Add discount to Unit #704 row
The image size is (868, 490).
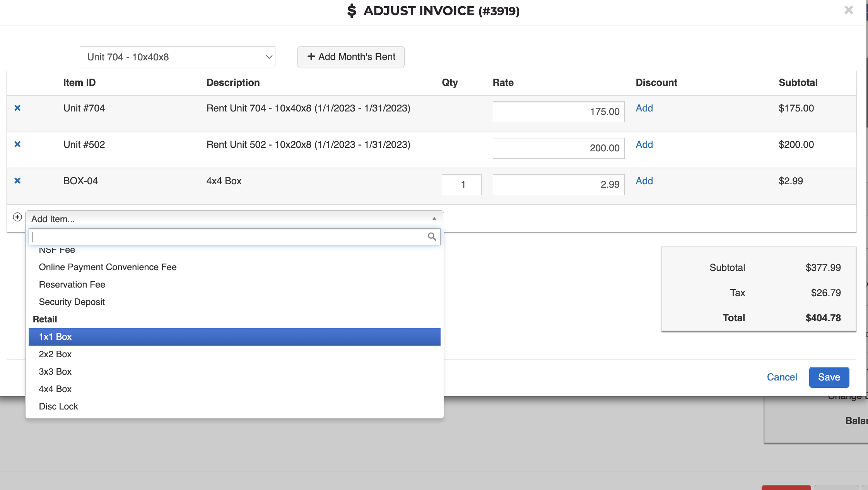644,108
